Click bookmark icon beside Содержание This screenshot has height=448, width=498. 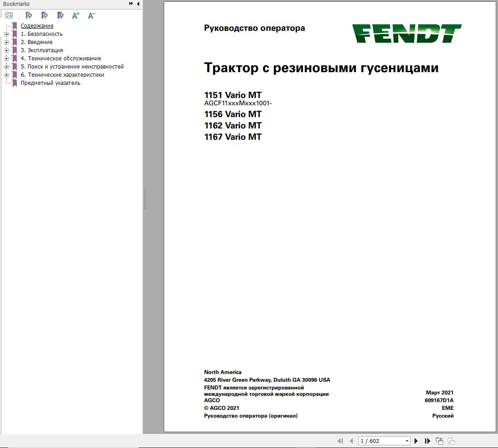click(15, 26)
